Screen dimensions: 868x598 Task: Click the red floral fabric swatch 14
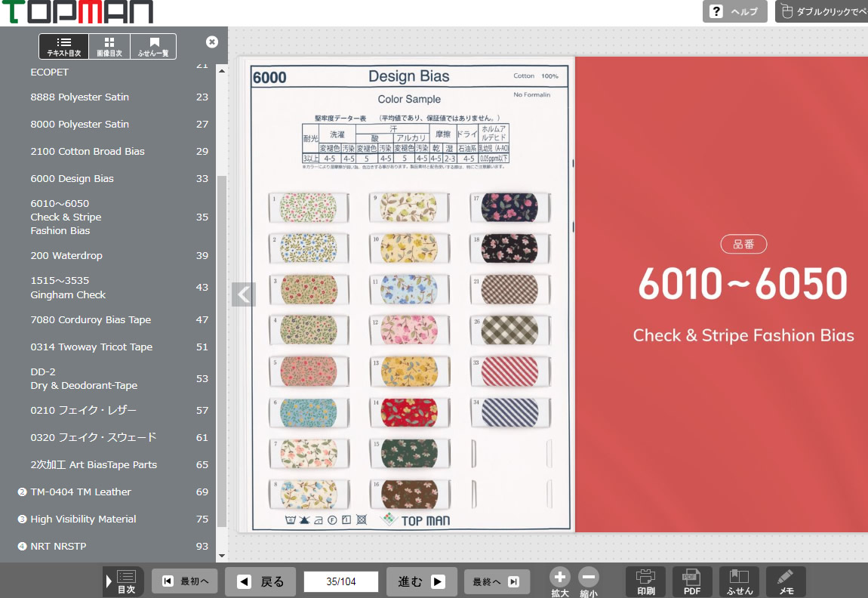tap(409, 412)
